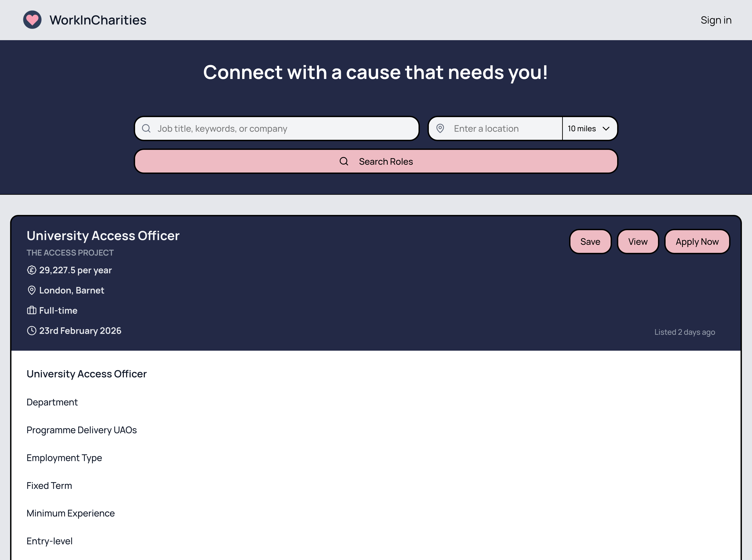The image size is (752, 560).
Task: Focus the Enter a location field
Action: coord(505,129)
